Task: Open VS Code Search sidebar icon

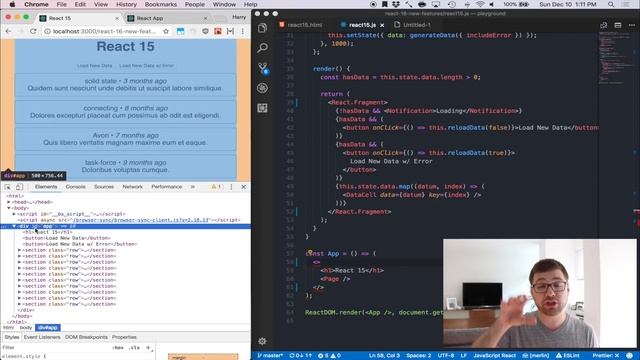Action: coord(262,48)
